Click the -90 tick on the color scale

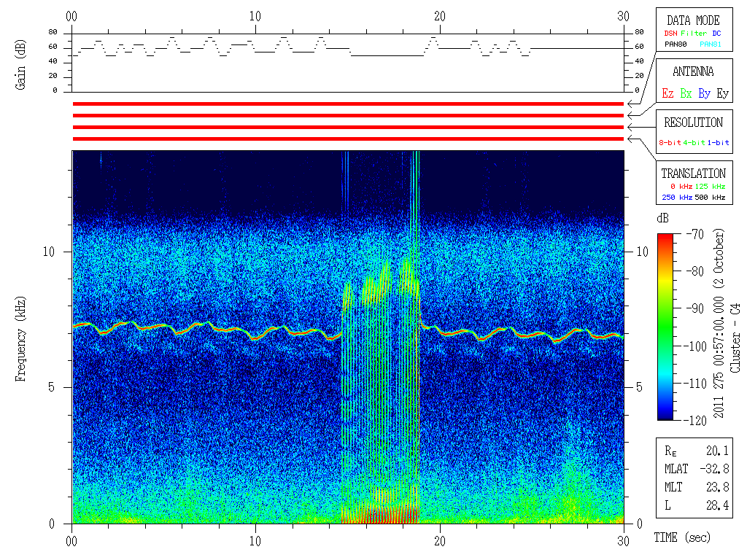tap(695, 308)
